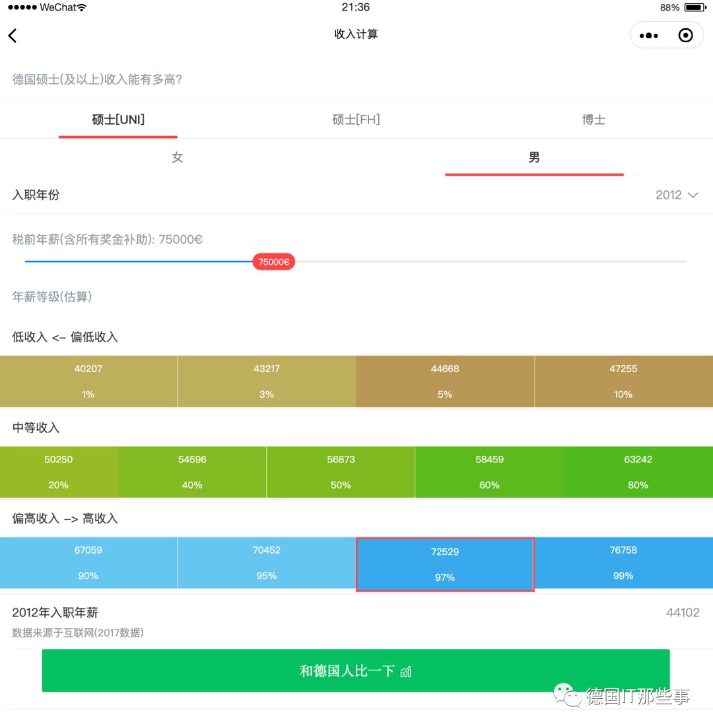This screenshot has width=713, height=728.
Task: Select the 女 gender option
Action: (x=177, y=157)
